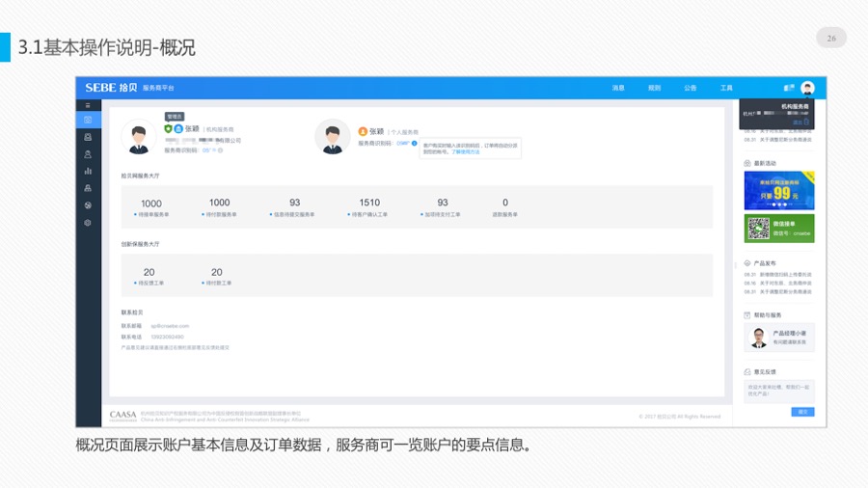Click the 最新活动 section icon
This screenshot has width=868, height=488.
pyautogui.click(x=747, y=163)
